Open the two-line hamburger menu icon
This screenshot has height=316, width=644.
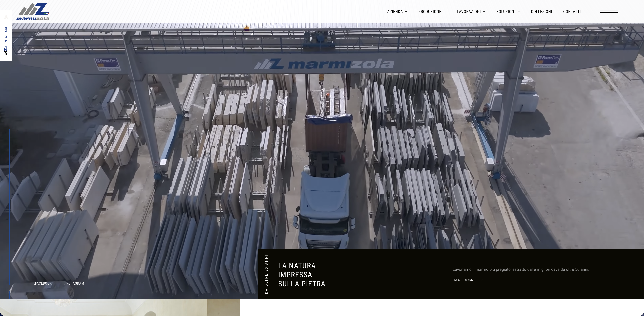pyautogui.click(x=609, y=11)
